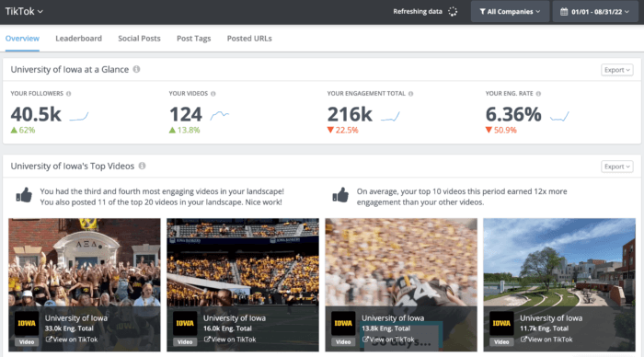Click the green up arrow beside 13.8%
644x357 pixels.
tap(172, 131)
